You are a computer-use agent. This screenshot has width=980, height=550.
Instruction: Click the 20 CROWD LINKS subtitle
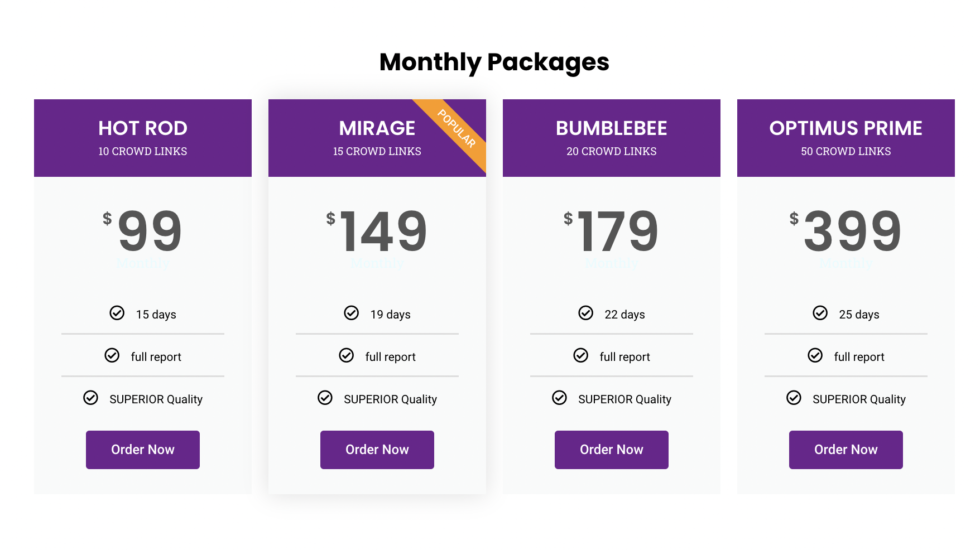pyautogui.click(x=612, y=151)
